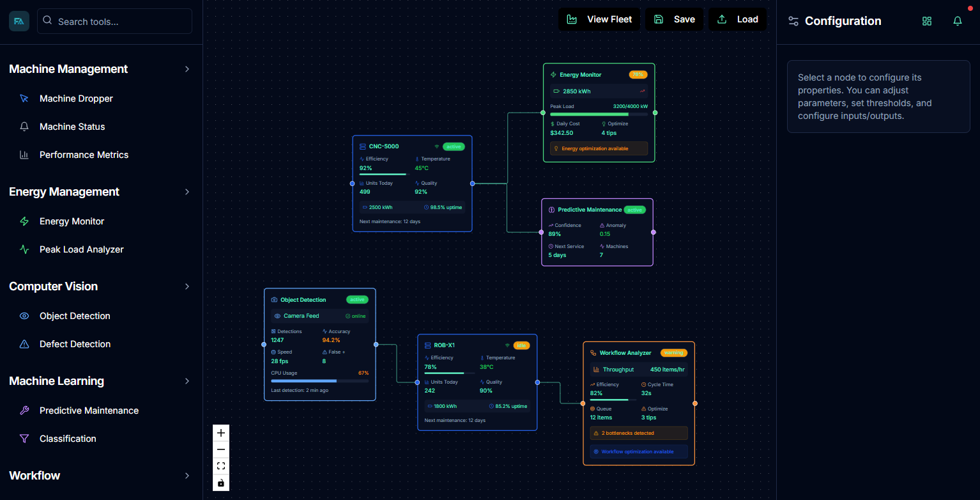This screenshot has width=980, height=500.
Task: Click the 2850 kWh reading in Energy Monitor
Action: [x=576, y=91]
